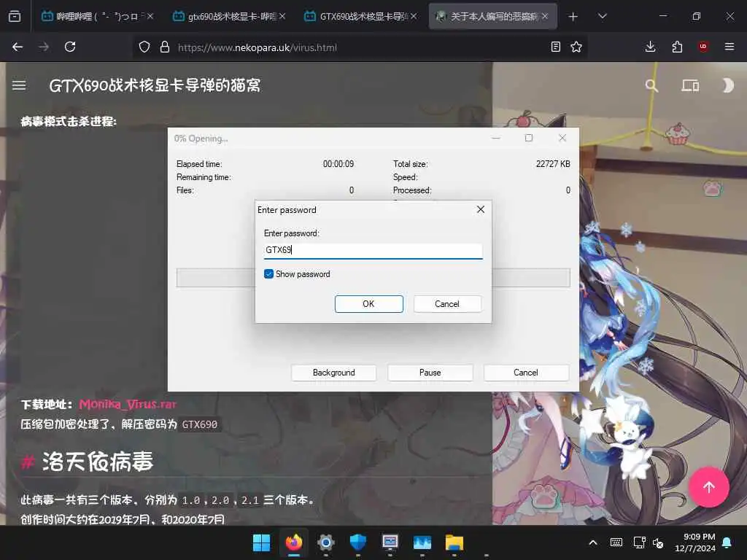Toggle dark mode moon icon

coord(727,86)
